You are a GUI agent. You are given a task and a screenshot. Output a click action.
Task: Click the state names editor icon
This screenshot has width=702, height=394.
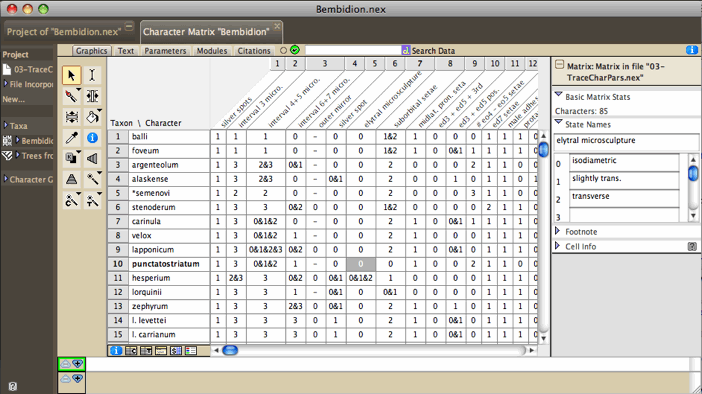click(x=176, y=351)
